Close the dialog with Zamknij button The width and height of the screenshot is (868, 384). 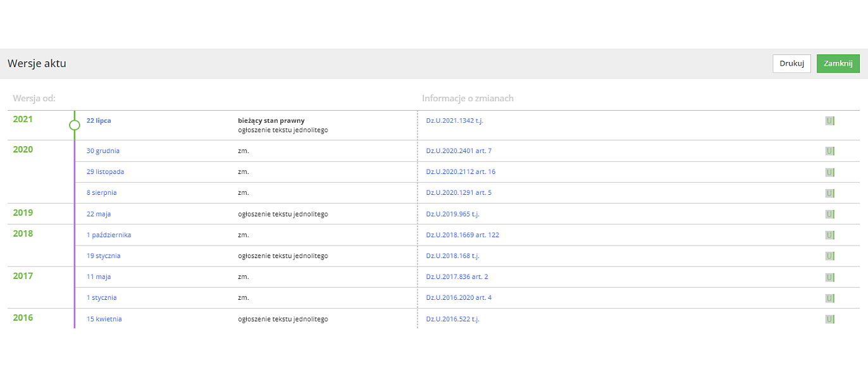tap(838, 63)
